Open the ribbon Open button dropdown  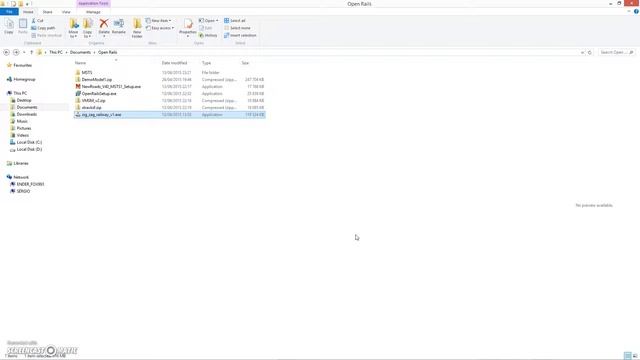209,20
